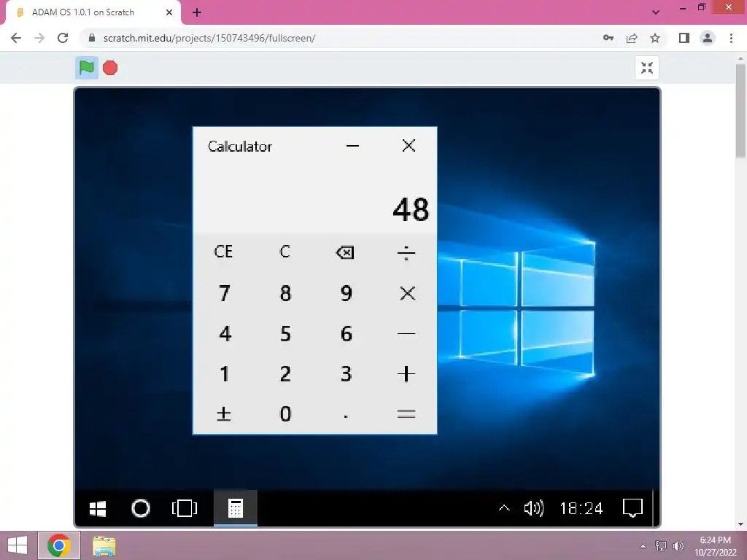
Task: Bookmark this page with the star icon
Action: point(655,38)
